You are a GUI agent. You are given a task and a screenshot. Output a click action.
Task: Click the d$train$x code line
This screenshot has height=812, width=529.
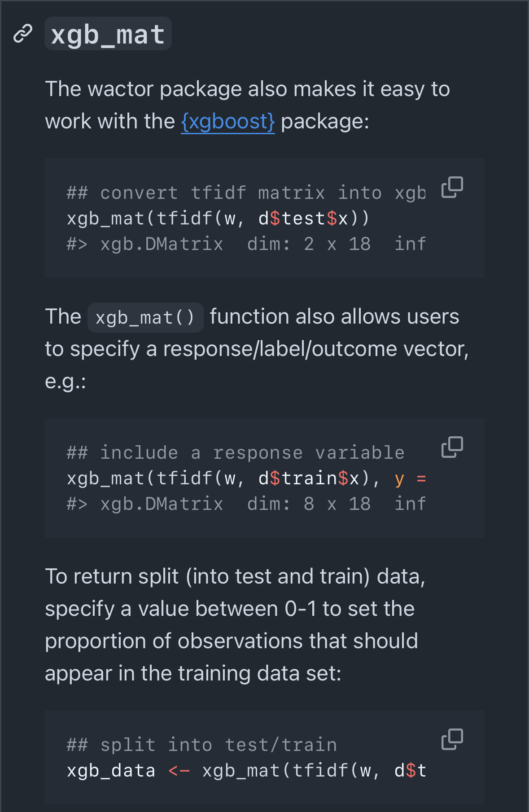309,478
